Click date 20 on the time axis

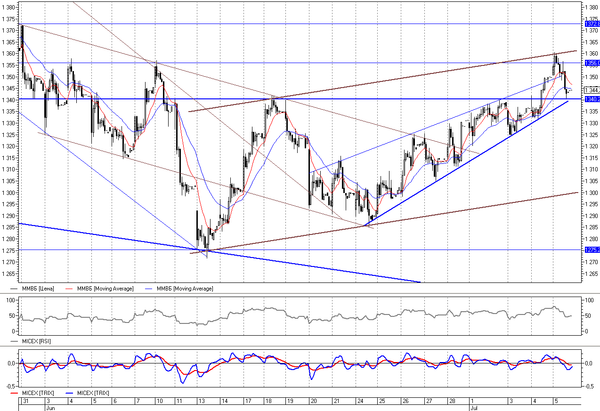[314, 401]
